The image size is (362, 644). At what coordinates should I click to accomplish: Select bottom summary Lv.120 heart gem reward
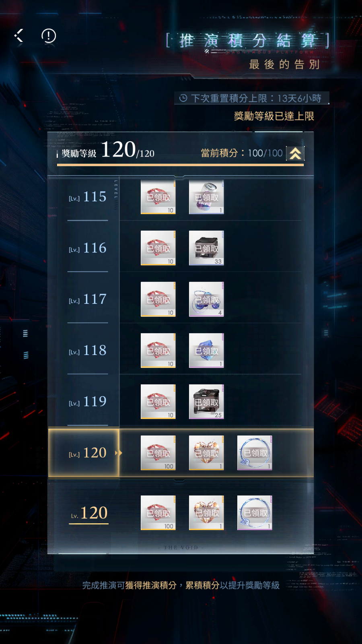206,513
